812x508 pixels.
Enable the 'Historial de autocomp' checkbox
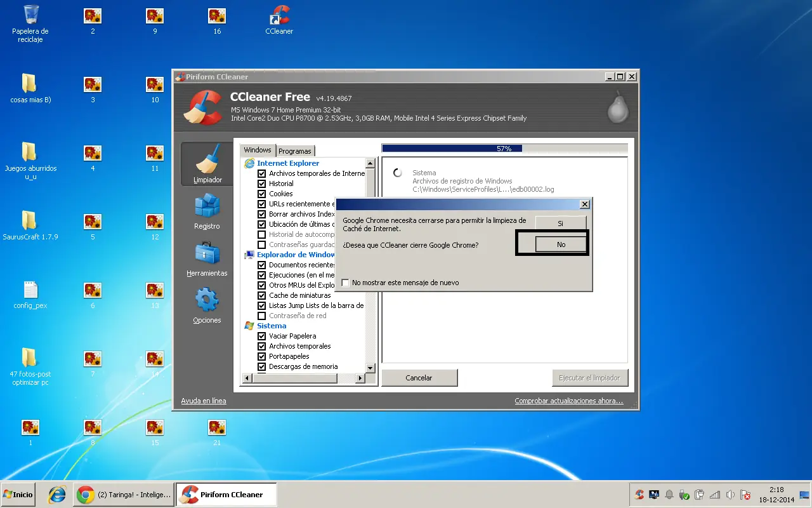coord(262,234)
